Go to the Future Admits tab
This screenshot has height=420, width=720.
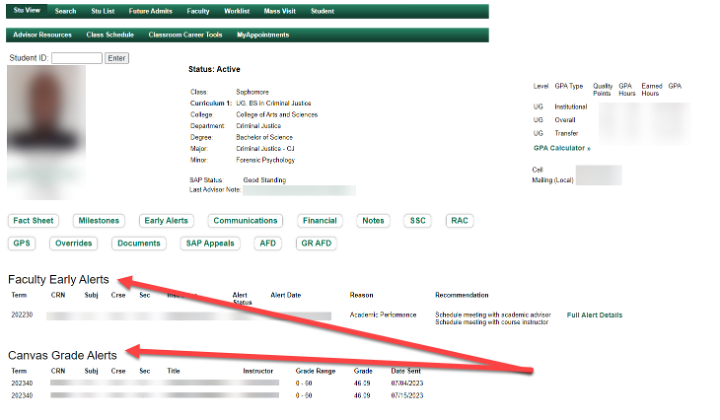coord(150,11)
